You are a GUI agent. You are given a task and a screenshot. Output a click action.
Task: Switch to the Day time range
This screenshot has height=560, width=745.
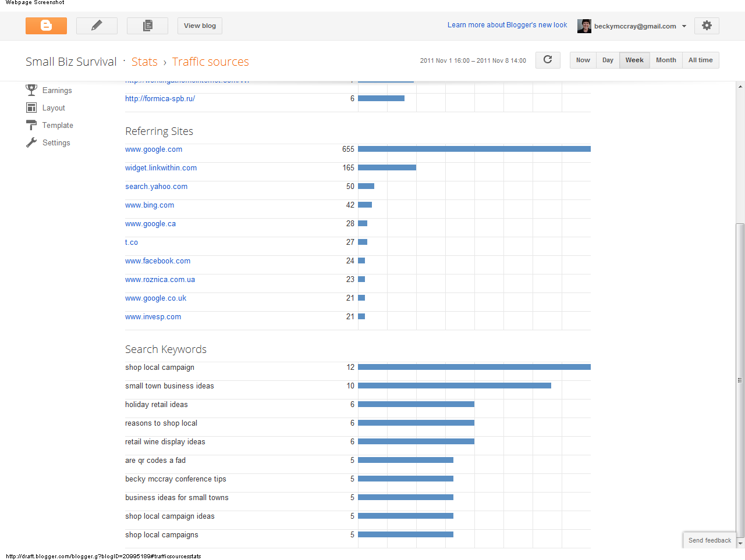[608, 60]
